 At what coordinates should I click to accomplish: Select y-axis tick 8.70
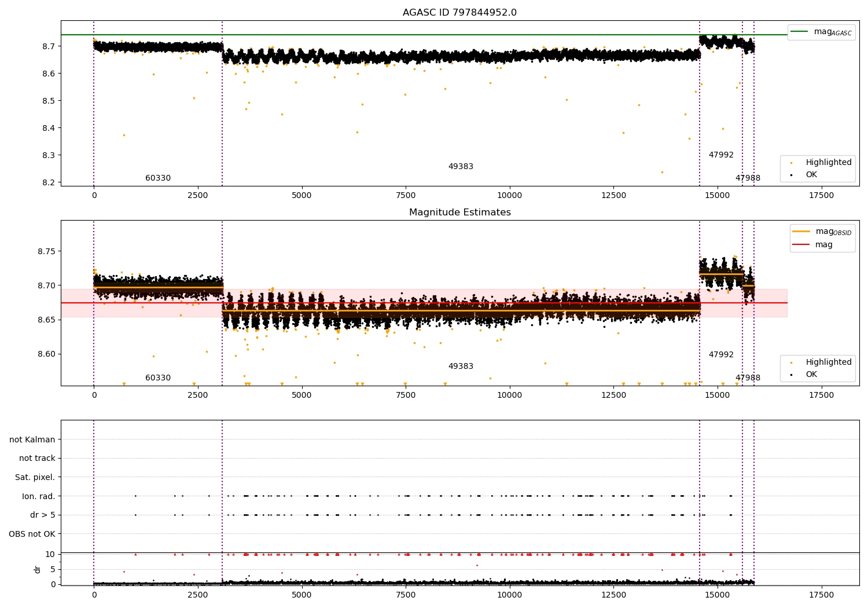[46, 285]
